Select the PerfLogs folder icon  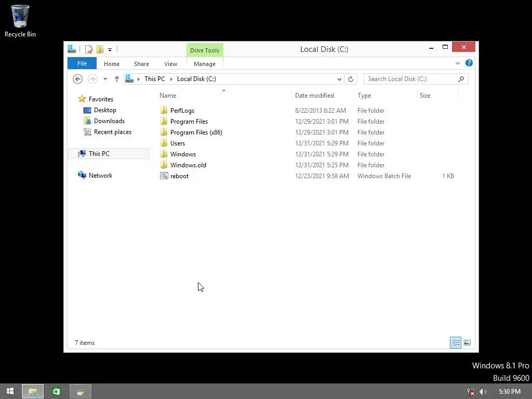pyautogui.click(x=164, y=110)
